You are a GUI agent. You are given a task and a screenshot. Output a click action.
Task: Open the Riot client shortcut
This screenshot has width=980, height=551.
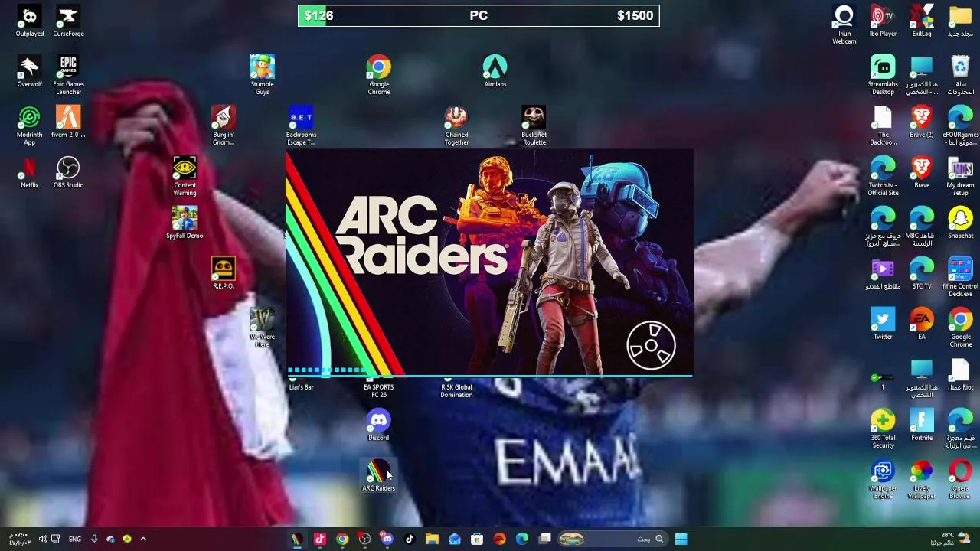[x=960, y=375]
